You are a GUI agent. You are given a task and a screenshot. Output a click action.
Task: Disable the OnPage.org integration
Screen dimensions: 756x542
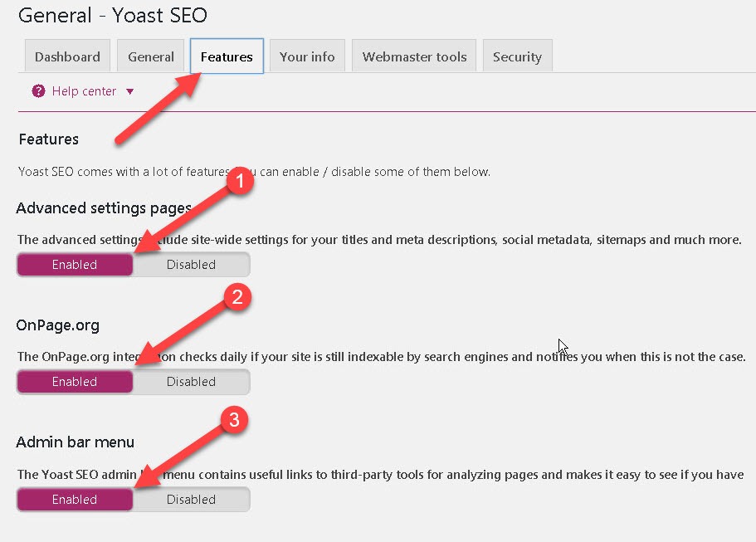pos(191,381)
